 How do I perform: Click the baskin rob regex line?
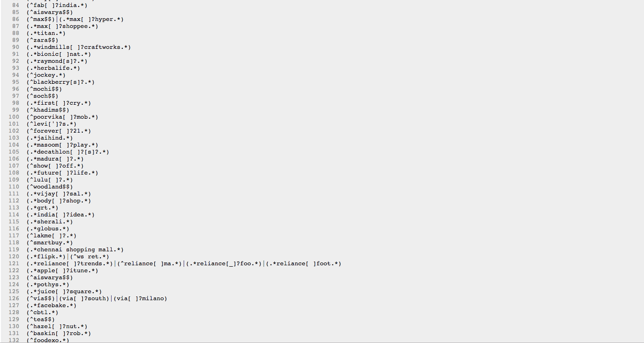59,334
